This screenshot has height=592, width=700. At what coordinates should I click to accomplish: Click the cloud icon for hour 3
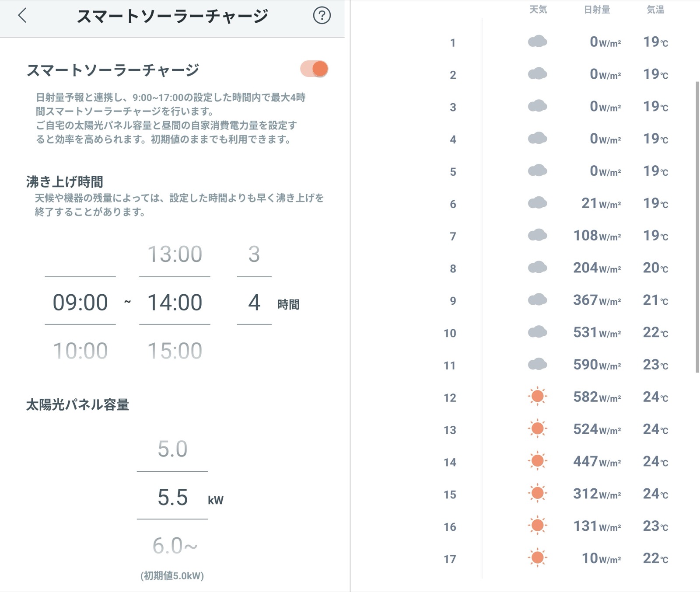click(538, 106)
